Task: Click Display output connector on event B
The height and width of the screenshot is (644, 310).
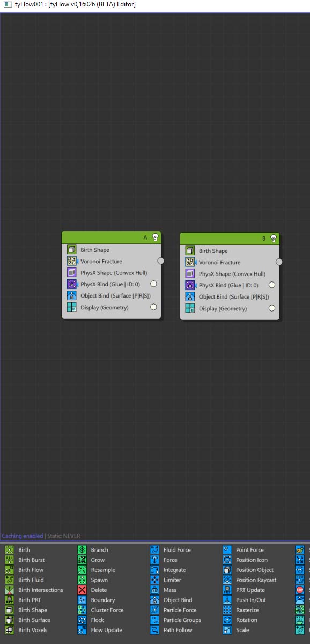Action: tap(272, 308)
